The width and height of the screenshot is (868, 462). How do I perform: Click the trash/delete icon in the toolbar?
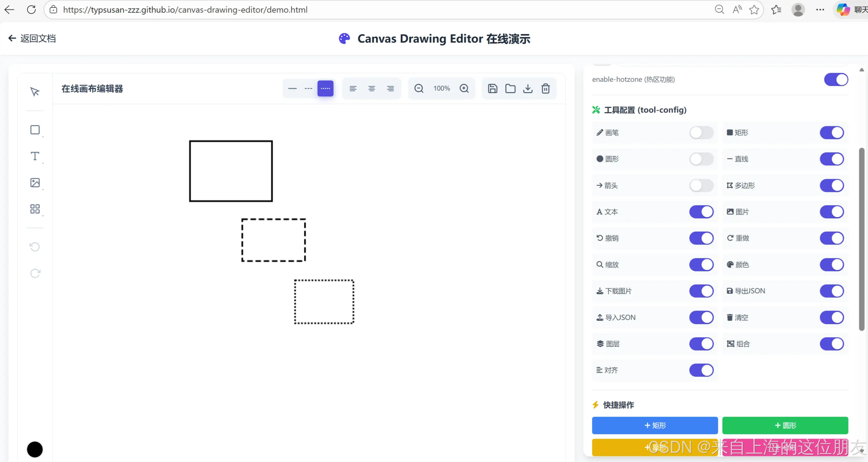click(x=546, y=88)
